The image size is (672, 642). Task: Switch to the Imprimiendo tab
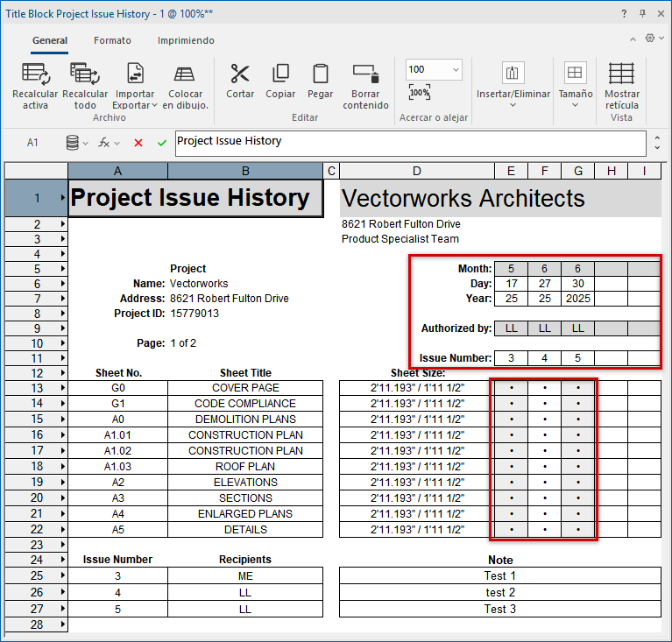[x=186, y=40]
